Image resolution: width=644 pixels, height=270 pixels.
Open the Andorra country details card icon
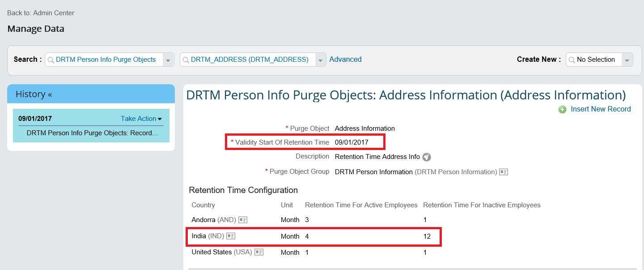[x=243, y=220]
